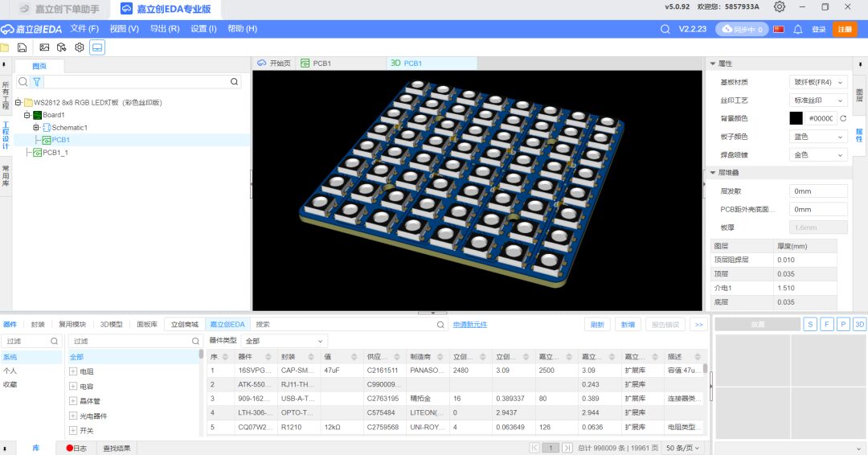This screenshot has height=455, width=868.
Task: Click the 3D model export toolbar icon
Action: click(61, 47)
